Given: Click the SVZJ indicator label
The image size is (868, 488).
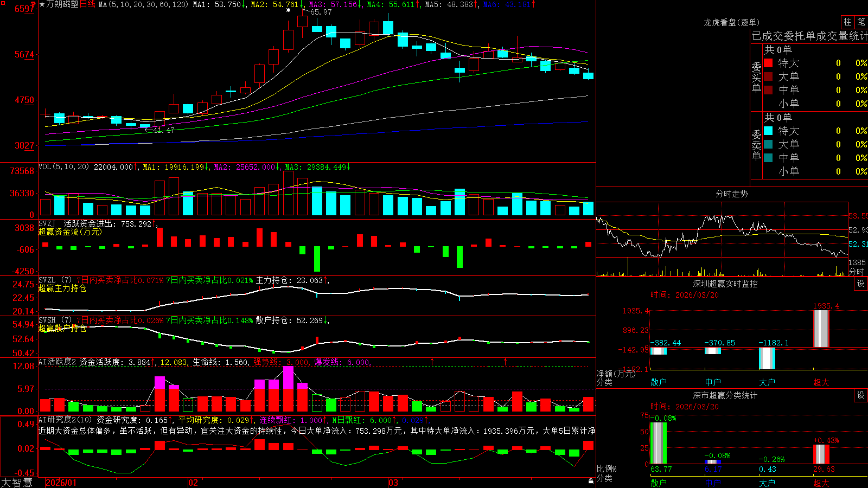Looking at the screenshot, I should pyautogui.click(x=47, y=223).
